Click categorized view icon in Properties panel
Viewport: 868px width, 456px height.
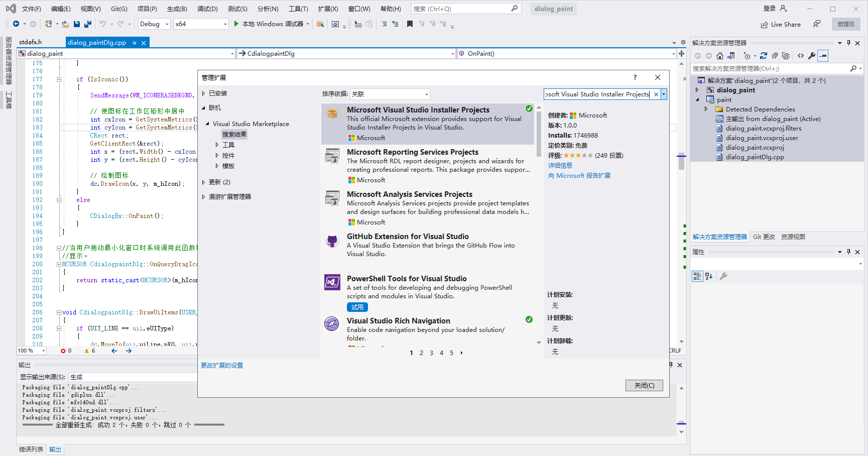click(697, 276)
